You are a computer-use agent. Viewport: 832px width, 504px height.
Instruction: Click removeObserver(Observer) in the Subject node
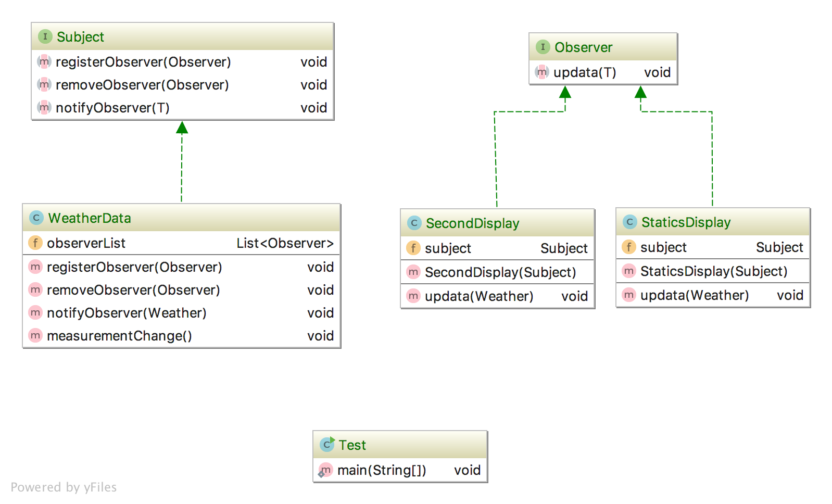(142, 85)
